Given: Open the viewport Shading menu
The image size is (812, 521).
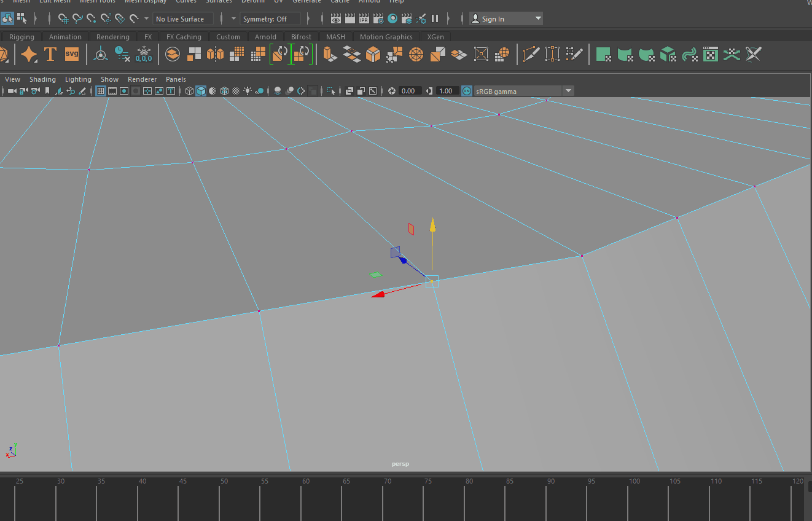Looking at the screenshot, I should pos(42,79).
